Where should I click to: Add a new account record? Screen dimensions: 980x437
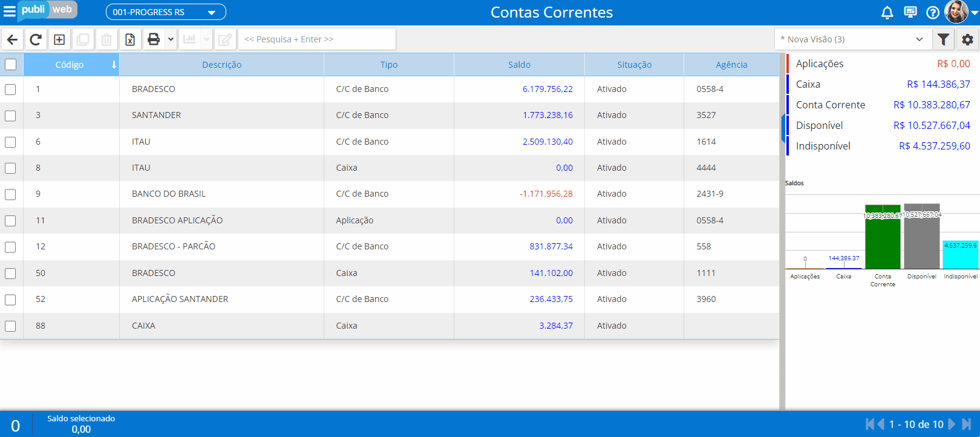[x=59, y=39]
